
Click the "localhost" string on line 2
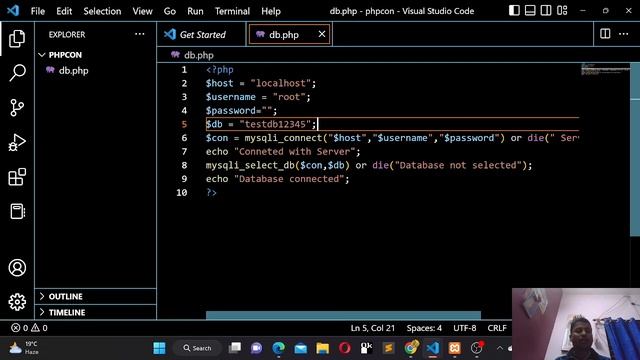pos(280,83)
